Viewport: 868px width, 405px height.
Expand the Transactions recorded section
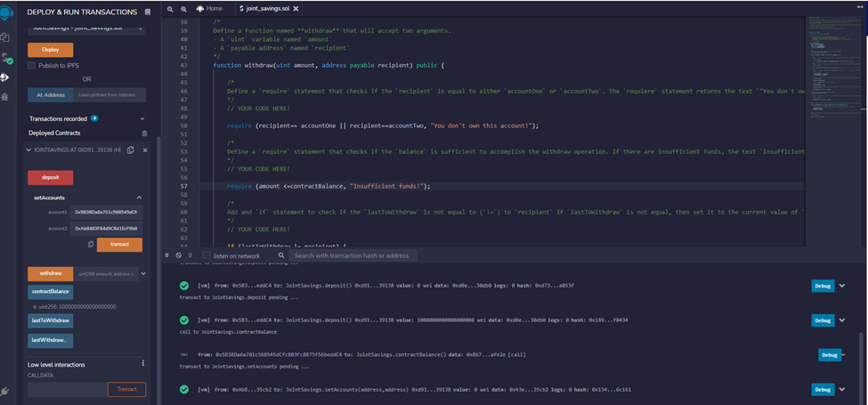(x=142, y=118)
